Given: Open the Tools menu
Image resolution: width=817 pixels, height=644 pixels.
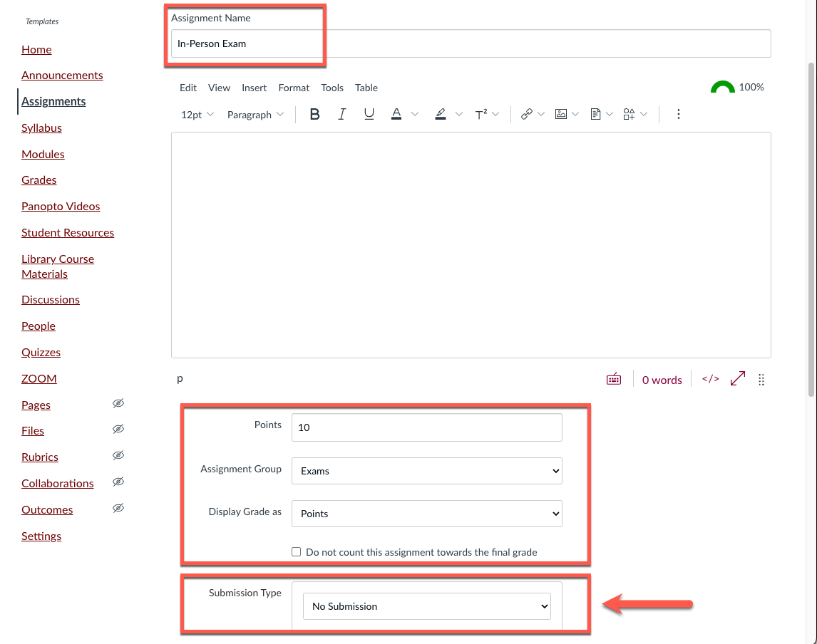Looking at the screenshot, I should pyautogui.click(x=332, y=88).
